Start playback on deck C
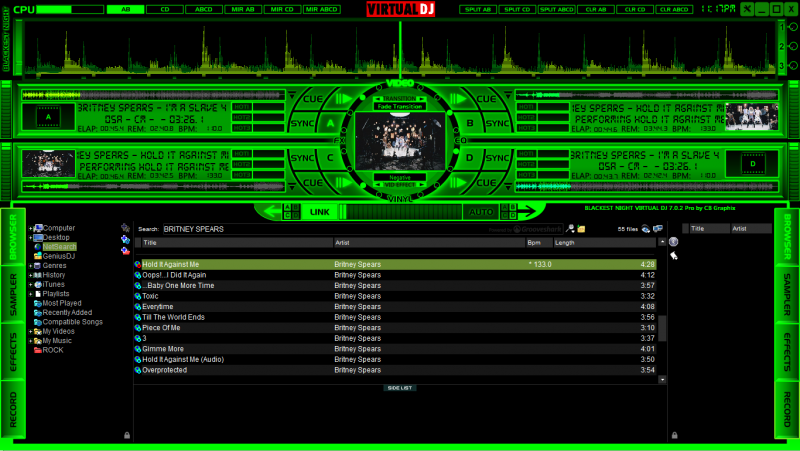 (x=345, y=182)
